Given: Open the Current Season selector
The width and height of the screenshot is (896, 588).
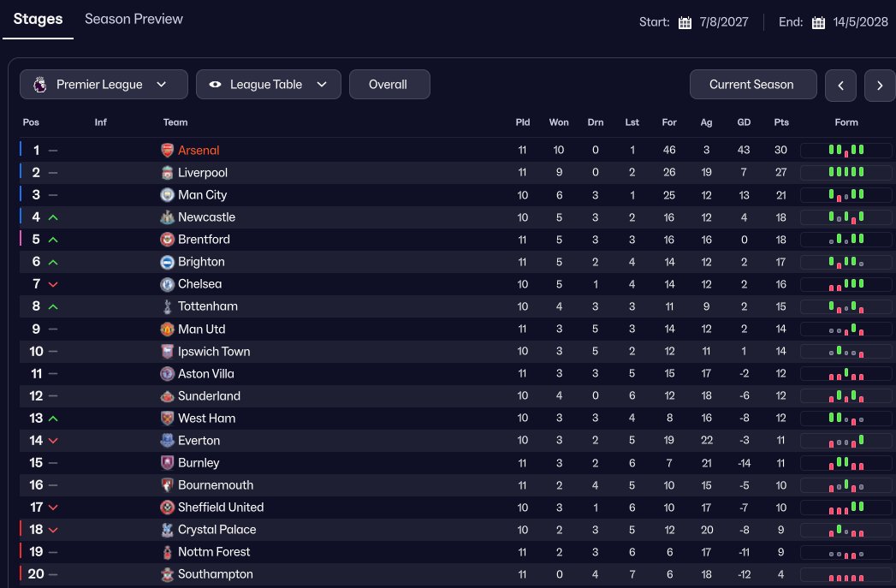Looking at the screenshot, I should (752, 85).
